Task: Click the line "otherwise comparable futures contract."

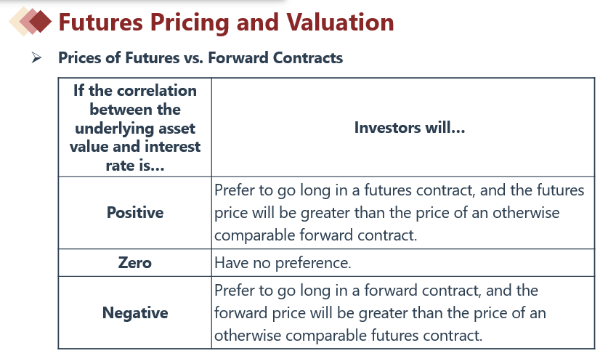Action: click(348, 336)
